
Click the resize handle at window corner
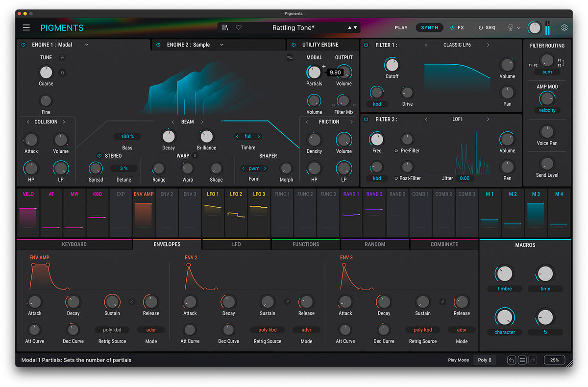pos(569,363)
